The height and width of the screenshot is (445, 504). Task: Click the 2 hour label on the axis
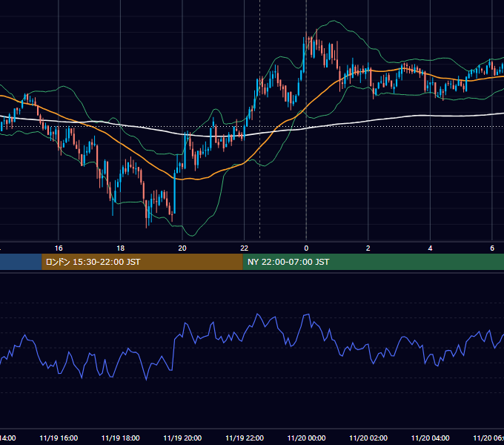[x=368, y=248]
